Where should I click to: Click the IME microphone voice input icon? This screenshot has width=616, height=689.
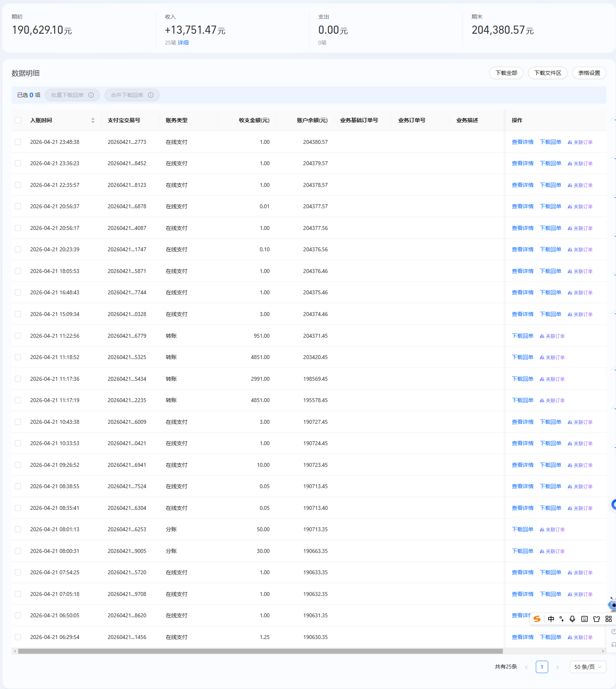pos(572,619)
